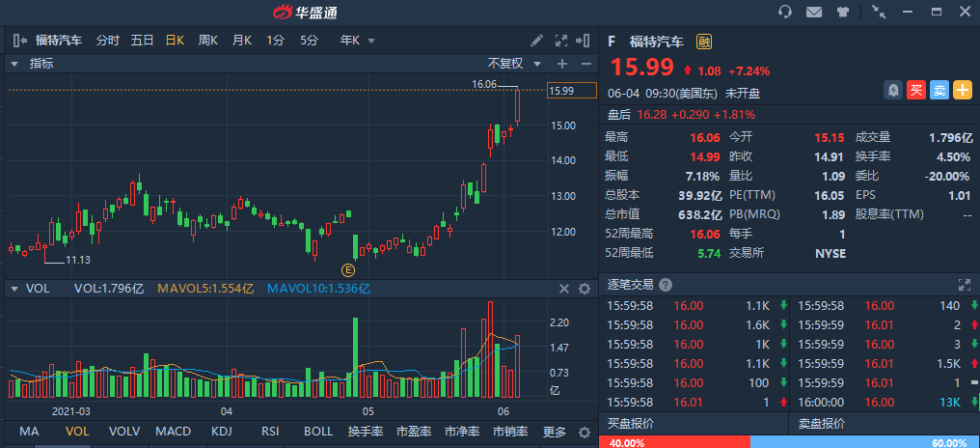Open 更多 indicators
980x448 pixels.
coord(555,432)
